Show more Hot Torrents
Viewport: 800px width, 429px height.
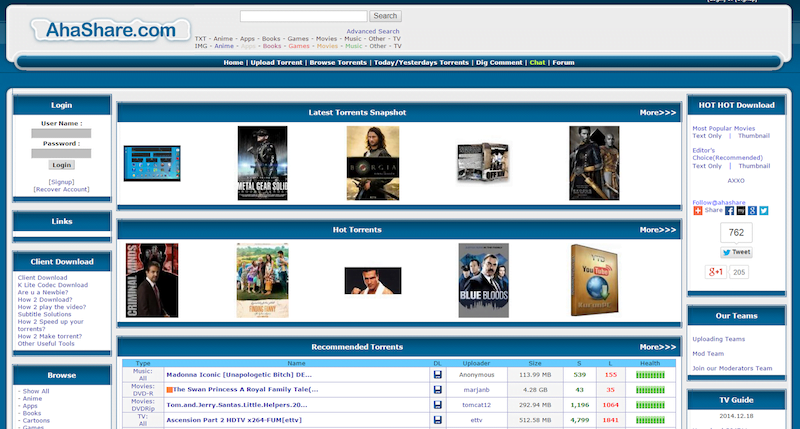point(658,230)
